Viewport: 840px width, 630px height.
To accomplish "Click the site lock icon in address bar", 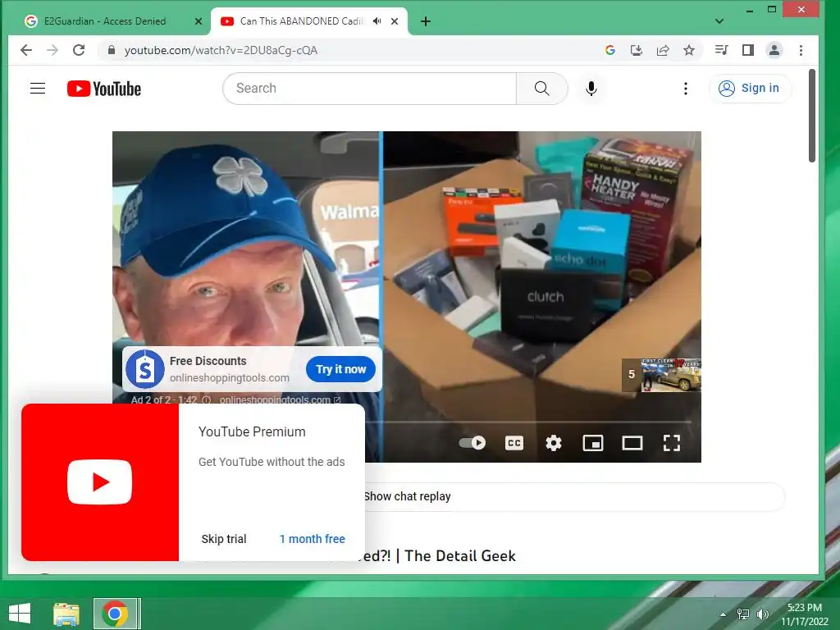I will pos(112,50).
